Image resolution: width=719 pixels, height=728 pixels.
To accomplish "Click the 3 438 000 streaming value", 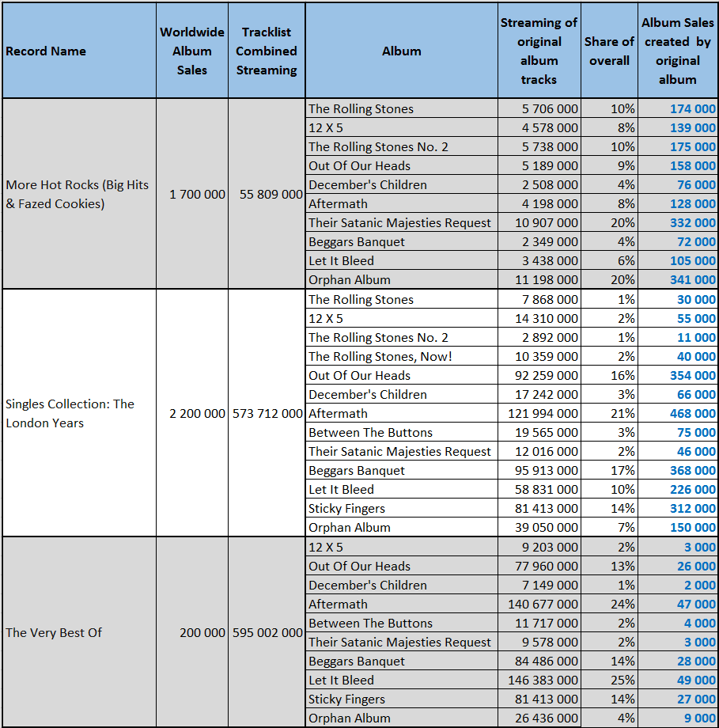I will coord(550,261).
